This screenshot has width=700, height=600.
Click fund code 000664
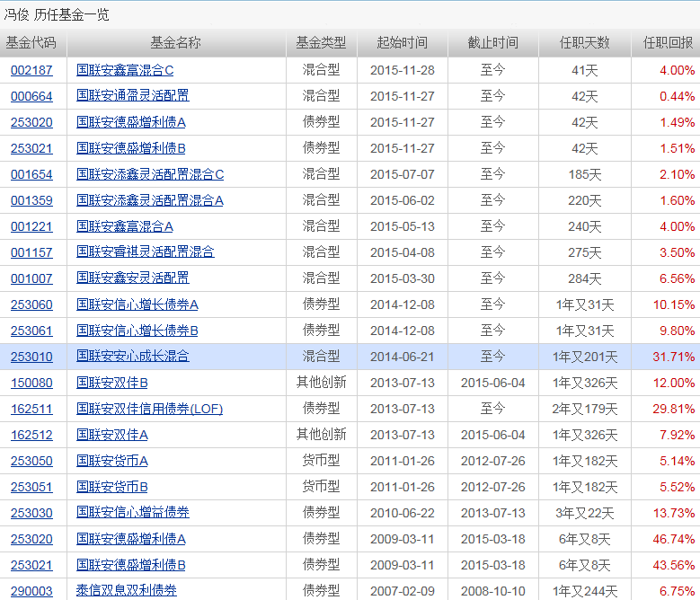(31, 96)
